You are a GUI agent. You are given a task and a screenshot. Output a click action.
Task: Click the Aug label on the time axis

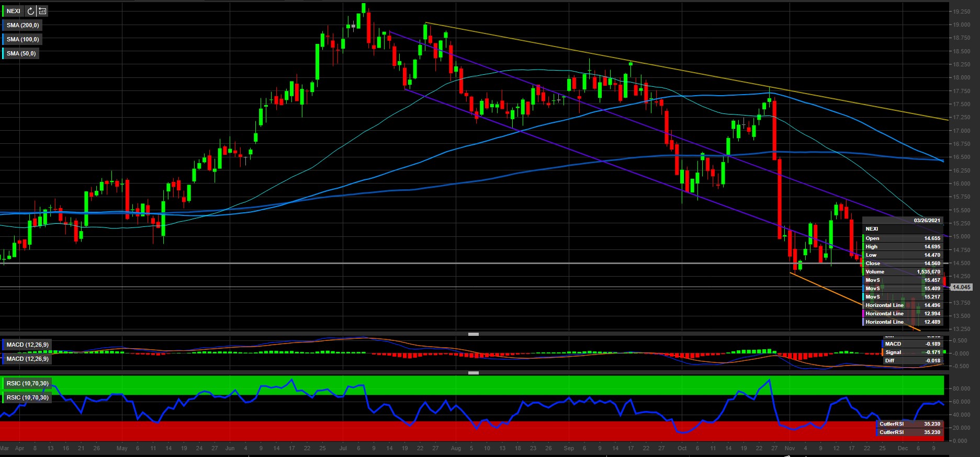point(456,448)
